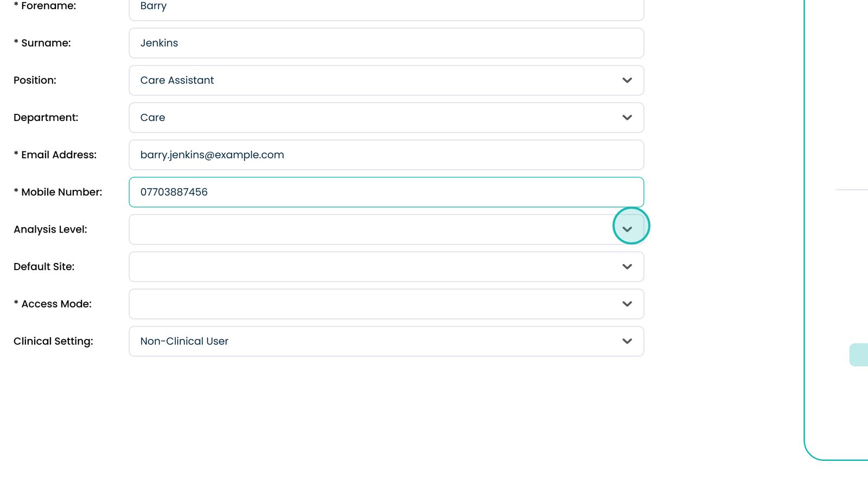Expand the Clinical Setting dropdown arrow
This screenshot has width=868, height=488.
coord(627,342)
